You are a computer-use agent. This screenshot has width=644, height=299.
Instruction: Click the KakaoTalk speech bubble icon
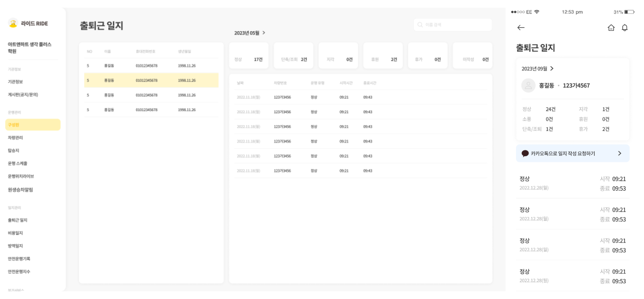(x=525, y=153)
